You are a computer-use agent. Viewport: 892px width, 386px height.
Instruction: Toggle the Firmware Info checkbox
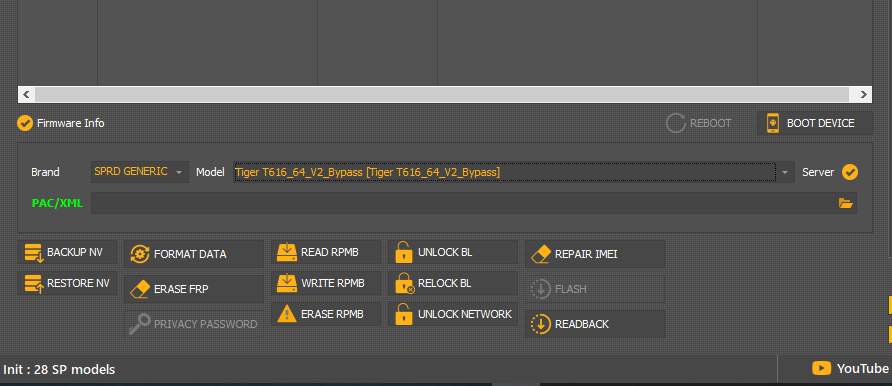[x=24, y=123]
